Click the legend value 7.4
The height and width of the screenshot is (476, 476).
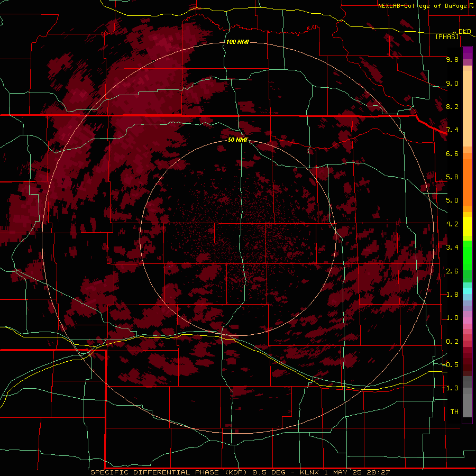(x=452, y=130)
